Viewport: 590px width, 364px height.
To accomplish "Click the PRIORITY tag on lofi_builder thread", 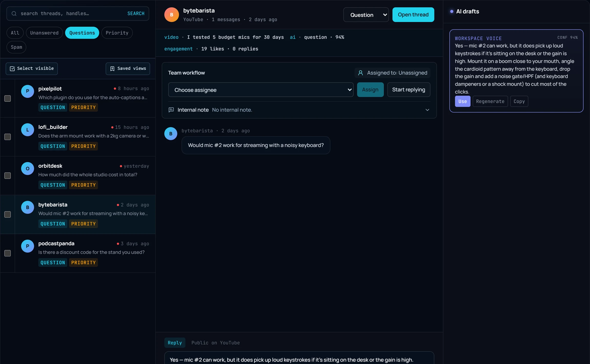I will [x=83, y=146].
